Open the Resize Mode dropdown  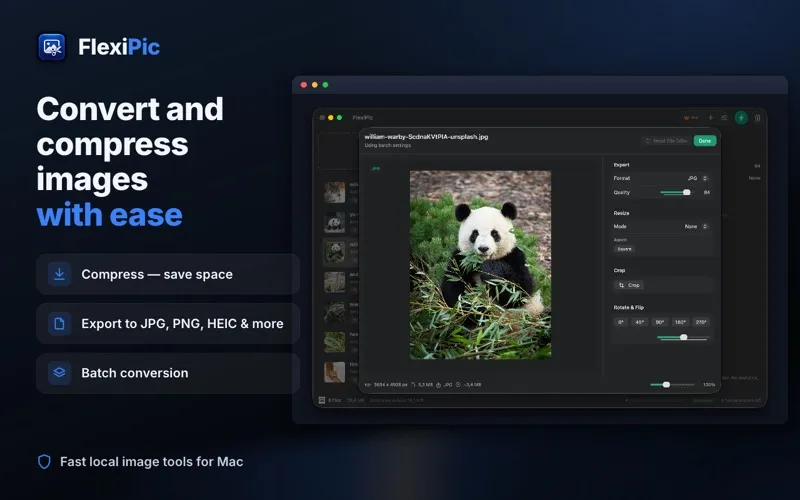point(696,227)
